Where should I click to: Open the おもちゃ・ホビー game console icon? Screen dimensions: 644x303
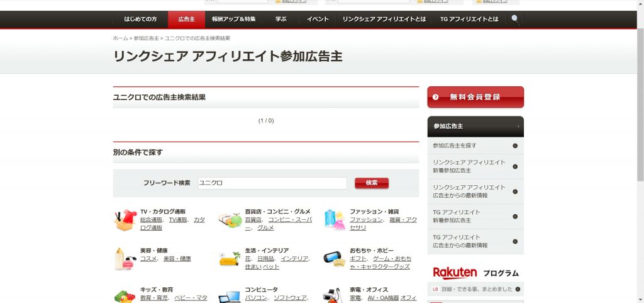(335, 259)
